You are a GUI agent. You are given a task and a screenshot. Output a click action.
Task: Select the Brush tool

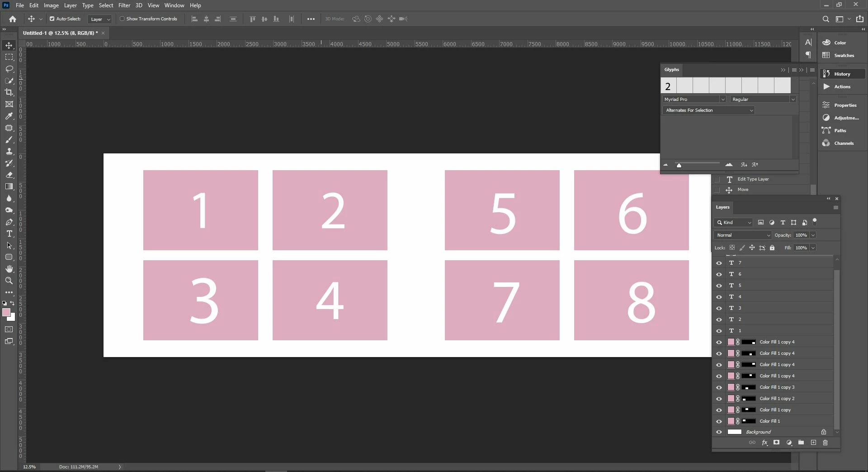click(x=9, y=140)
